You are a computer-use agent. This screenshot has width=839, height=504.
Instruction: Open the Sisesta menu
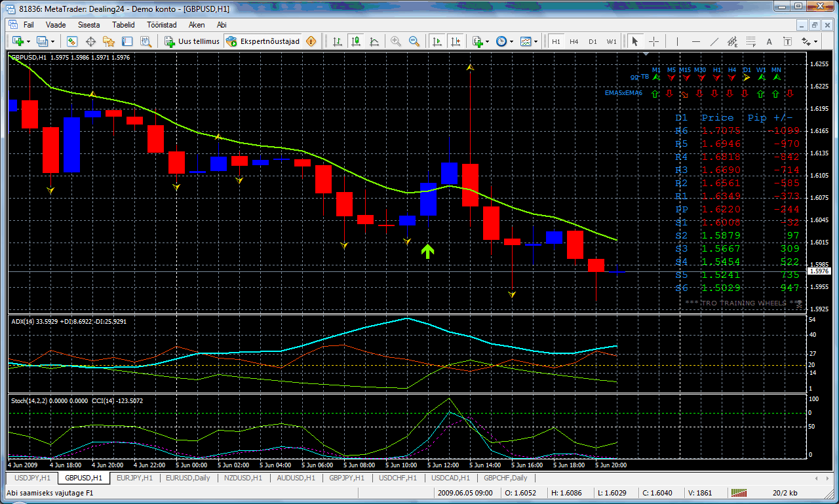tap(88, 24)
